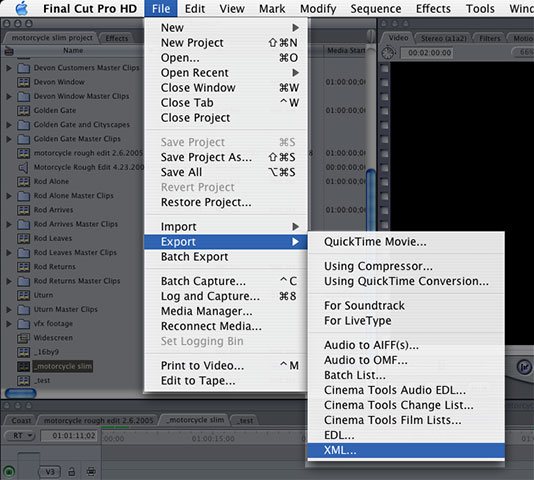Choose Media Manager... in File menu
This screenshot has width=534, height=480.
(225, 311)
